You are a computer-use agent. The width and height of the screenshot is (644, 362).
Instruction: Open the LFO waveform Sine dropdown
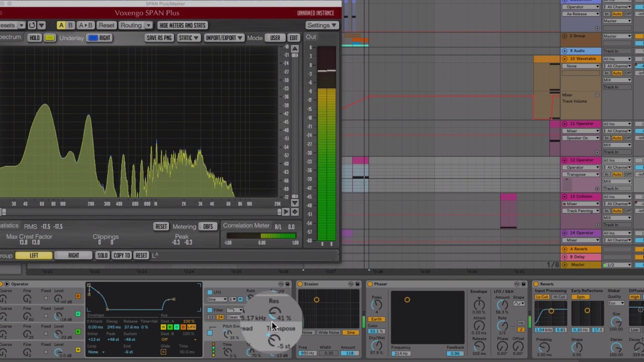(x=218, y=300)
